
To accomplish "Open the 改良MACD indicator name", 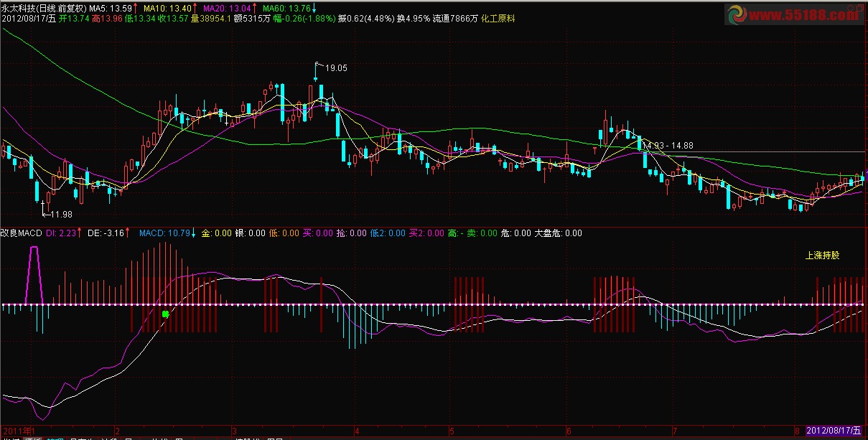I will click(x=22, y=233).
